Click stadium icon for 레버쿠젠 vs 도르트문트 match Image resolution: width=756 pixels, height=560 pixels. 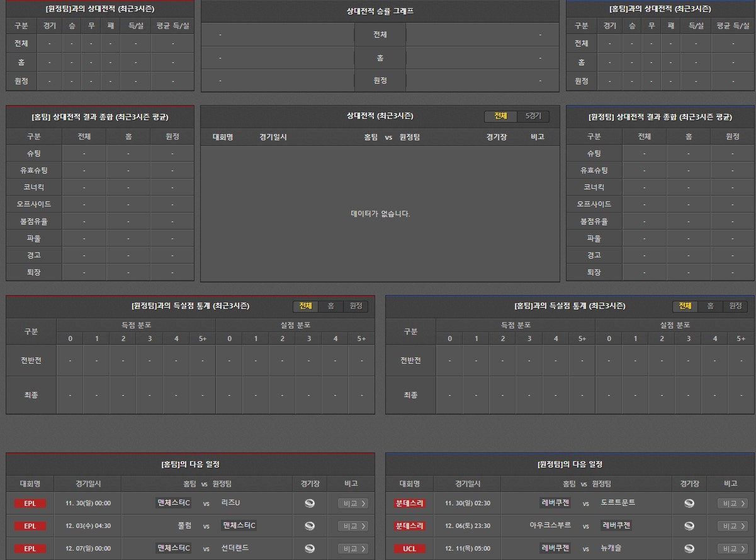(x=689, y=503)
